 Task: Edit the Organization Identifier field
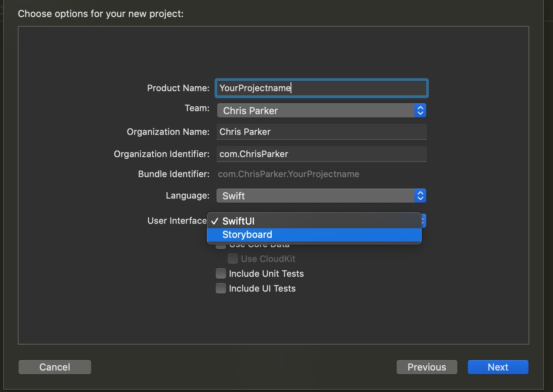click(321, 154)
